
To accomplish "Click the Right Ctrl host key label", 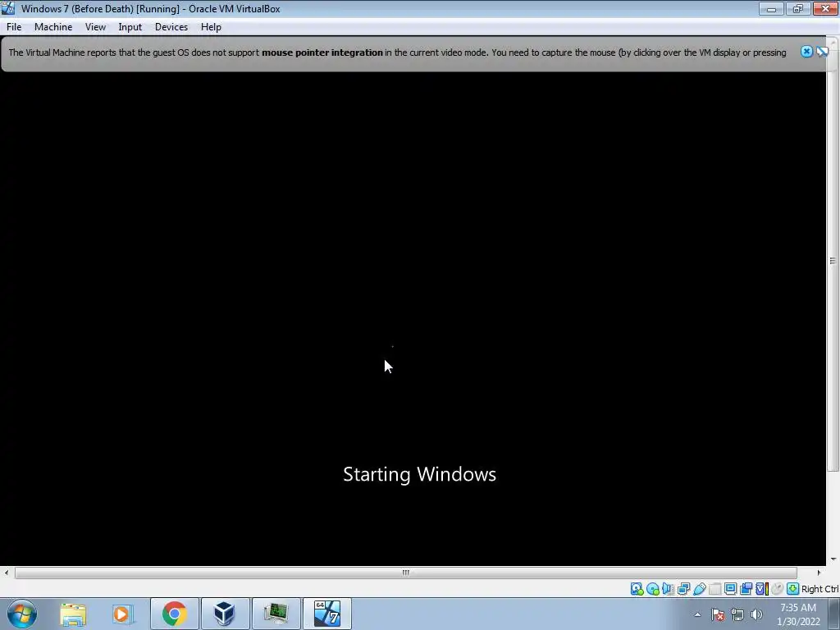I will tap(819, 589).
